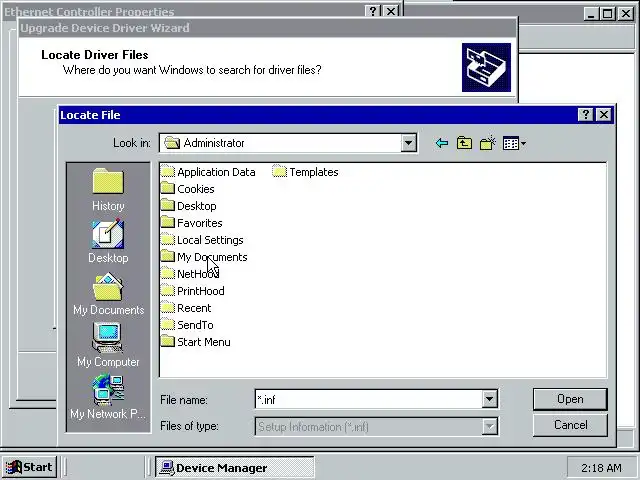Close the Locate File dialog
The width and height of the screenshot is (640, 480).
604,115
